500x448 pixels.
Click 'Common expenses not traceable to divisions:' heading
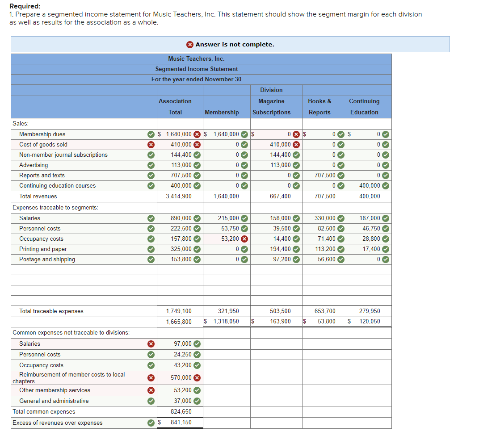click(x=71, y=333)
